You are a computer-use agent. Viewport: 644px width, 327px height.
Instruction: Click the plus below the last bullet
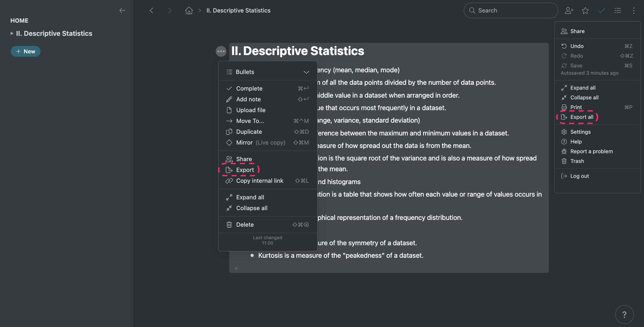pyautogui.click(x=236, y=268)
